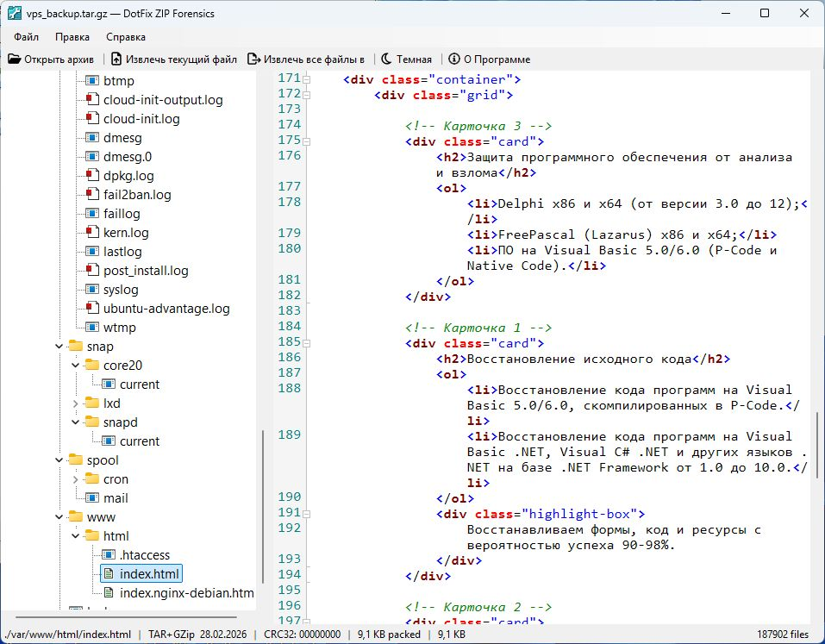Click the www folder name
The width and height of the screenshot is (825, 644).
click(x=101, y=516)
